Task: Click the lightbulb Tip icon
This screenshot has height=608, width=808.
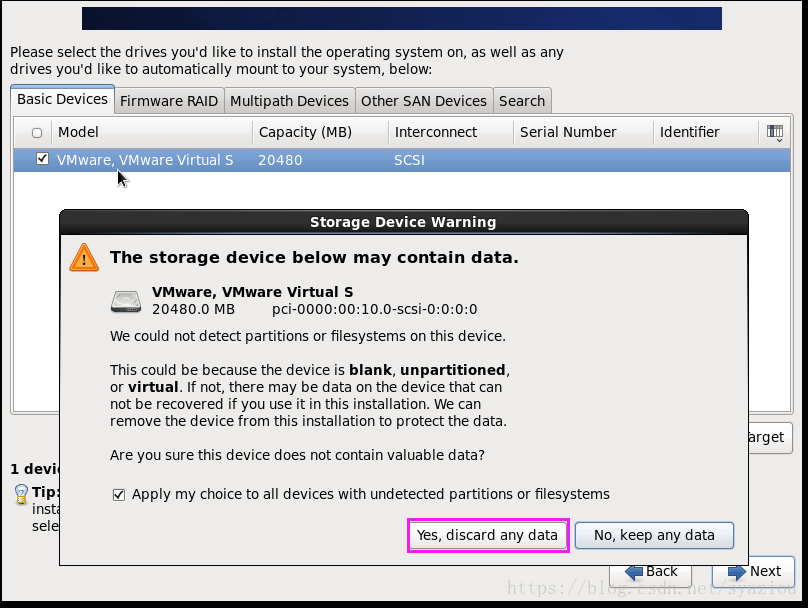Action: (21, 495)
